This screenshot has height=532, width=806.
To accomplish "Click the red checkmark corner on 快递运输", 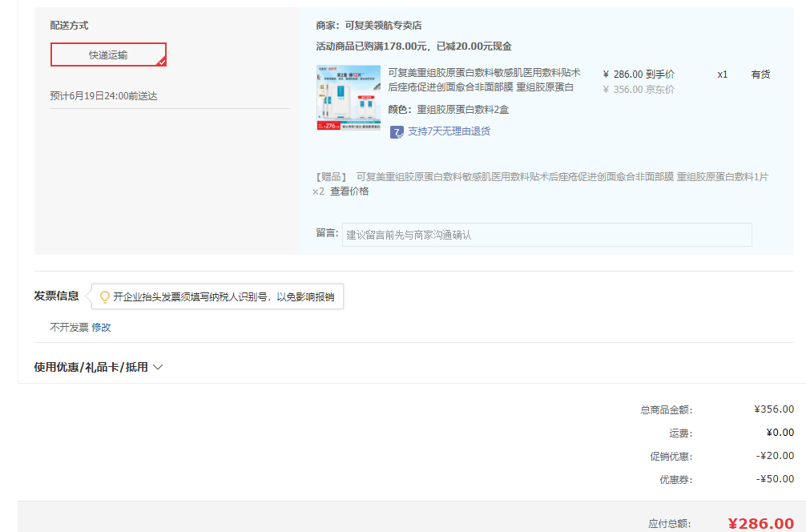I will [x=162, y=62].
